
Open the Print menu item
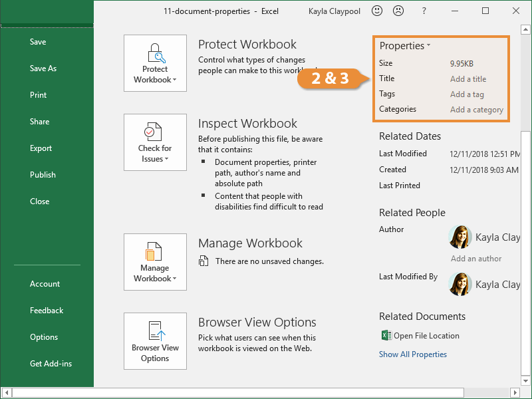[39, 95]
